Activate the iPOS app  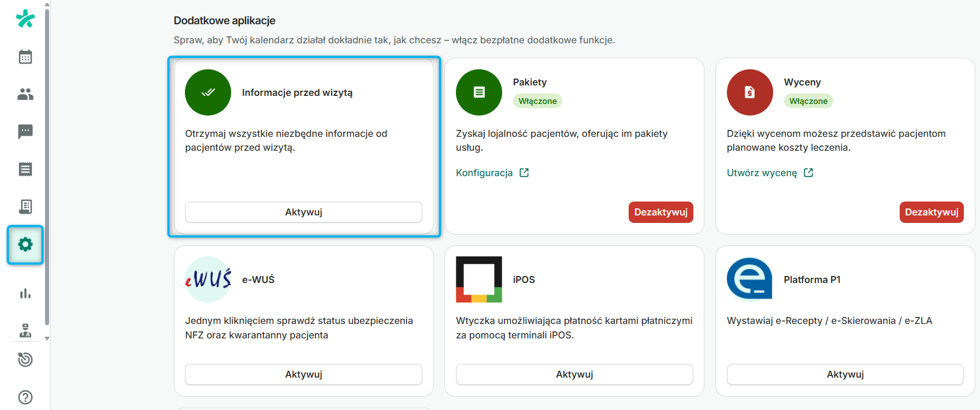pos(574,374)
